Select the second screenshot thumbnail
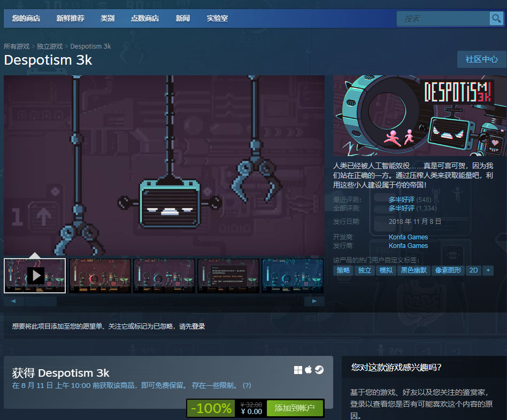Image resolution: width=507 pixels, height=420 pixels. click(x=99, y=275)
